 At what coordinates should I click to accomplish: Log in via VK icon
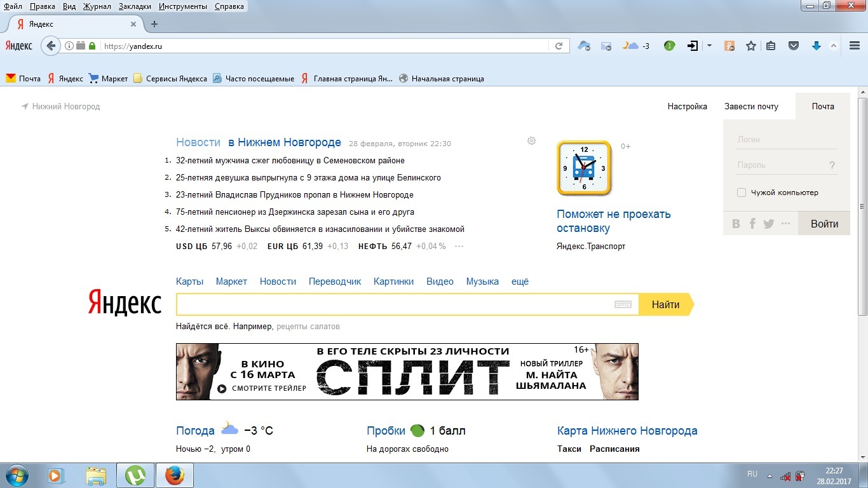coord(736,224)
